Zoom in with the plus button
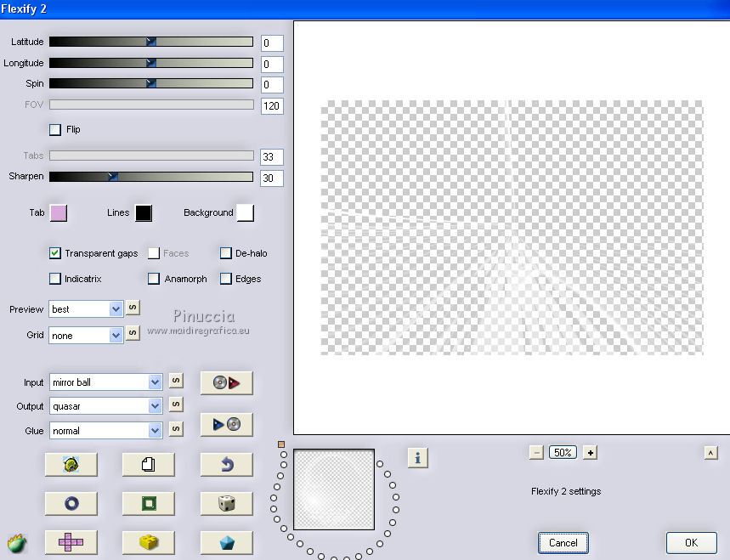This screenshot has width=730, height=560. 591,452
